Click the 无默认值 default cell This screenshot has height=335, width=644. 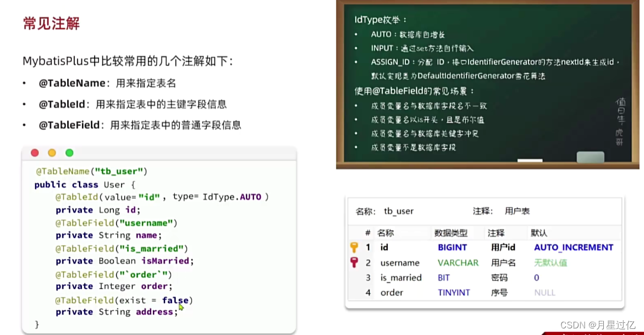click(551, 263)
